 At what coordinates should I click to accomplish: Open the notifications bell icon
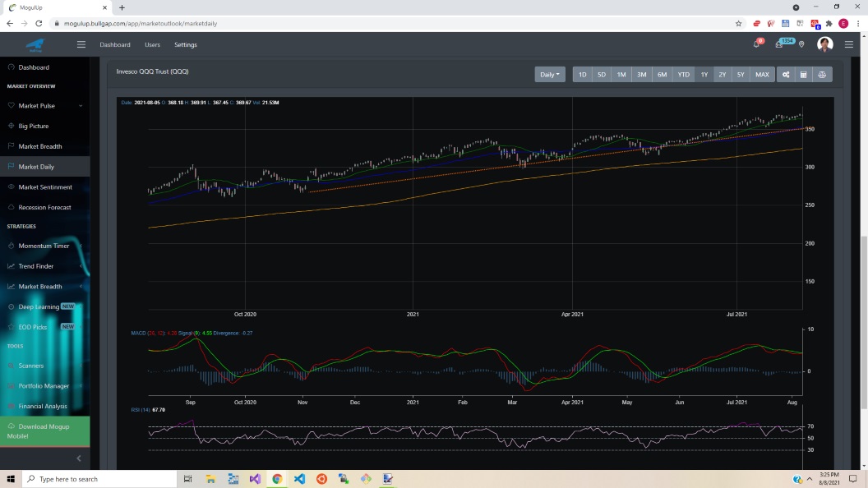click(757, 44)
